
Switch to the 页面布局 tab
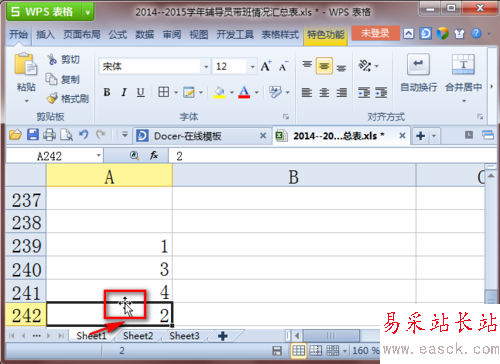coord(82,34)
